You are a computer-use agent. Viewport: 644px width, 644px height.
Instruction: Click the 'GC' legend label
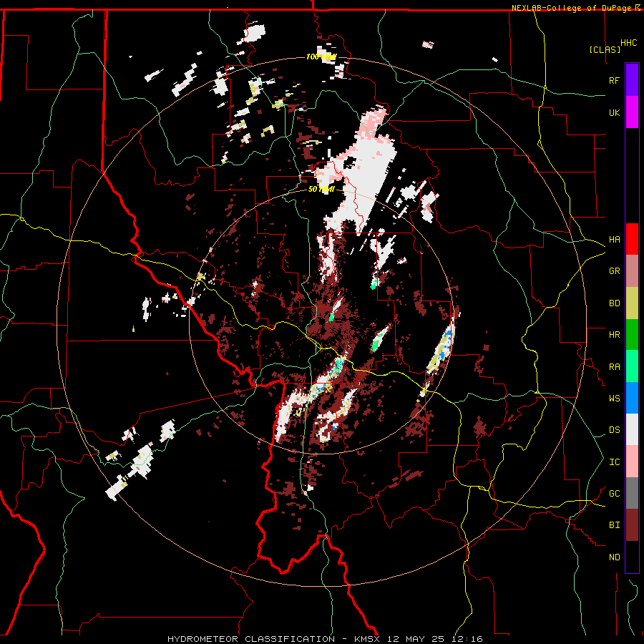[614, 494]
